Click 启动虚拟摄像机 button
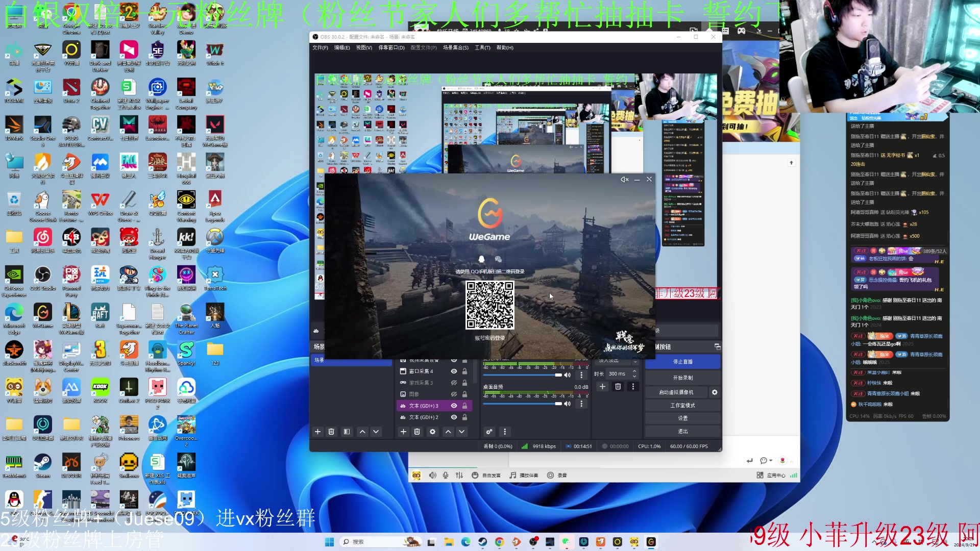The width and height of the screenshot is (980, 551). pos(676,392)
